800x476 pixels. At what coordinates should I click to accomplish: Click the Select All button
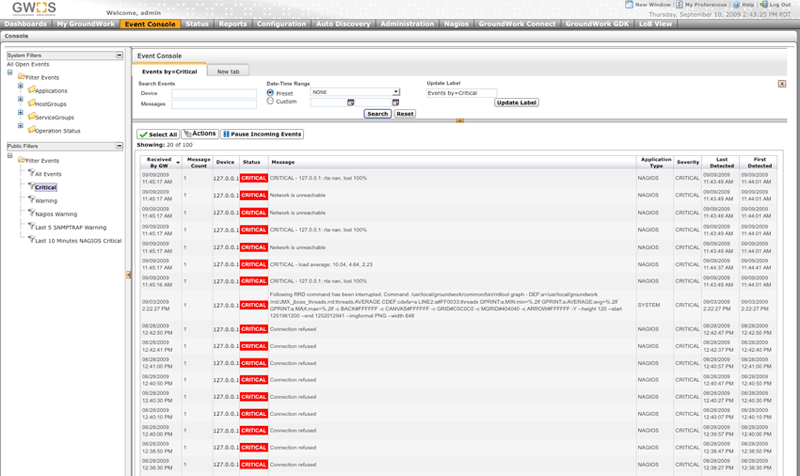[x=158, y=134]
